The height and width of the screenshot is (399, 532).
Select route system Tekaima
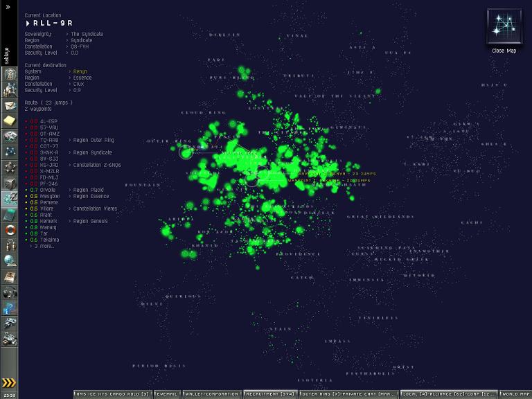(50, 240)
